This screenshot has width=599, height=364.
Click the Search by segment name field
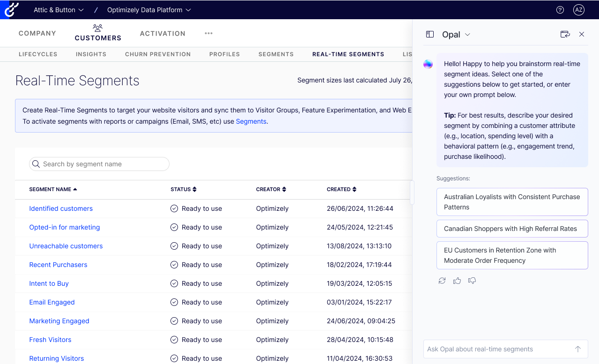click(x=99, y=164)
